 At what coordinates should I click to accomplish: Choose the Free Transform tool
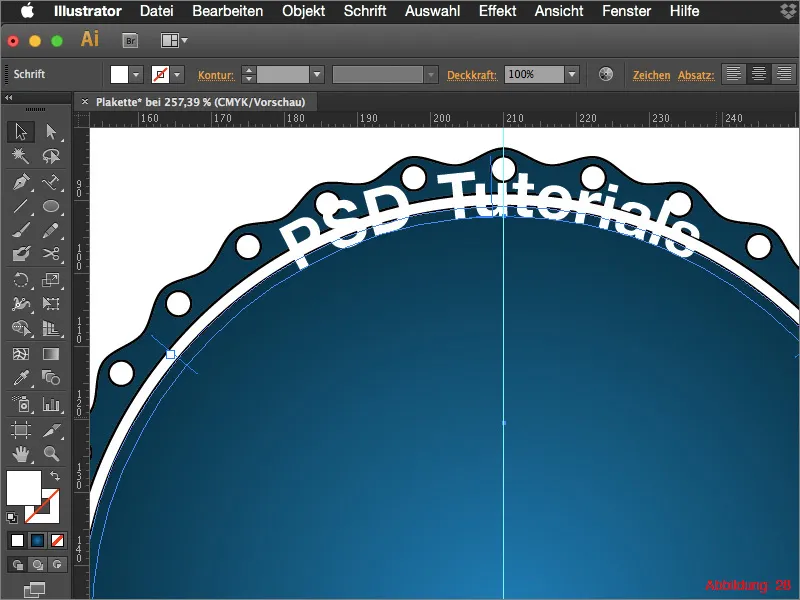point(51,304)
